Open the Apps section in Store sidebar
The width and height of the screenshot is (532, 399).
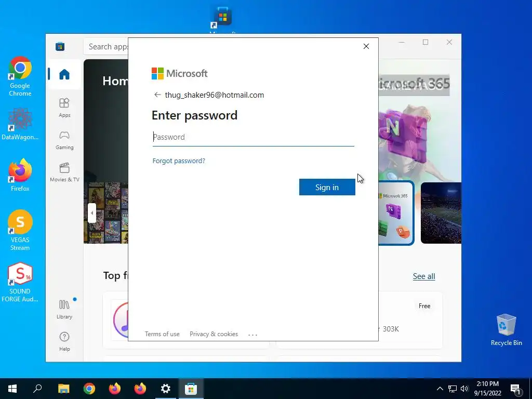coord(64,108)
